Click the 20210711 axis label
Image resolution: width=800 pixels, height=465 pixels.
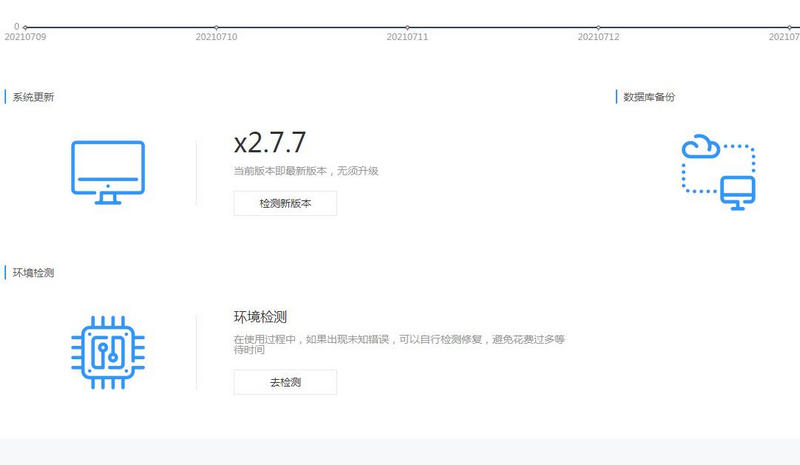[x=407, y=37]
